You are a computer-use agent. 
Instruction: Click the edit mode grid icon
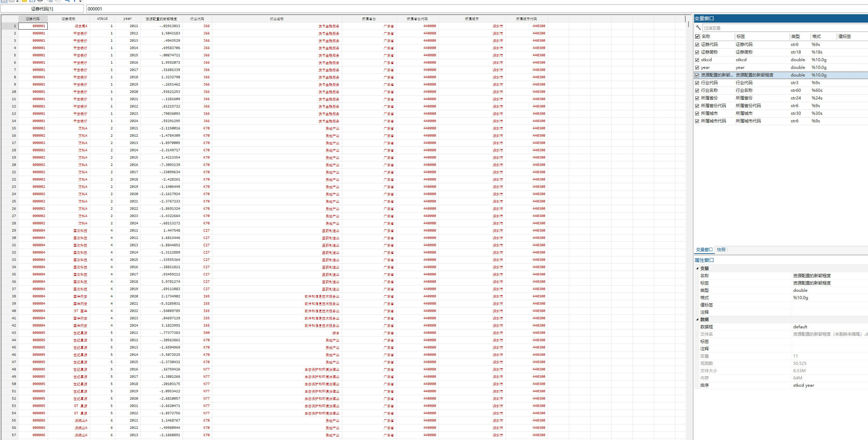pos(4,1)
